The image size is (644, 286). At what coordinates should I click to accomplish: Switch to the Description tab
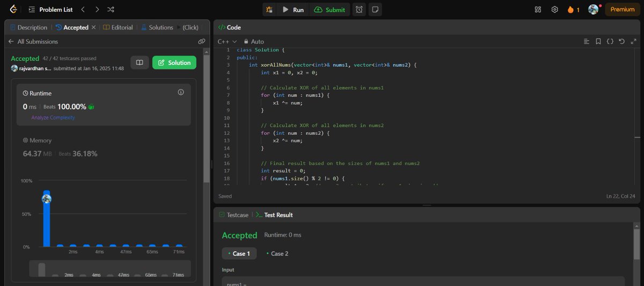(x=28, y=27)
